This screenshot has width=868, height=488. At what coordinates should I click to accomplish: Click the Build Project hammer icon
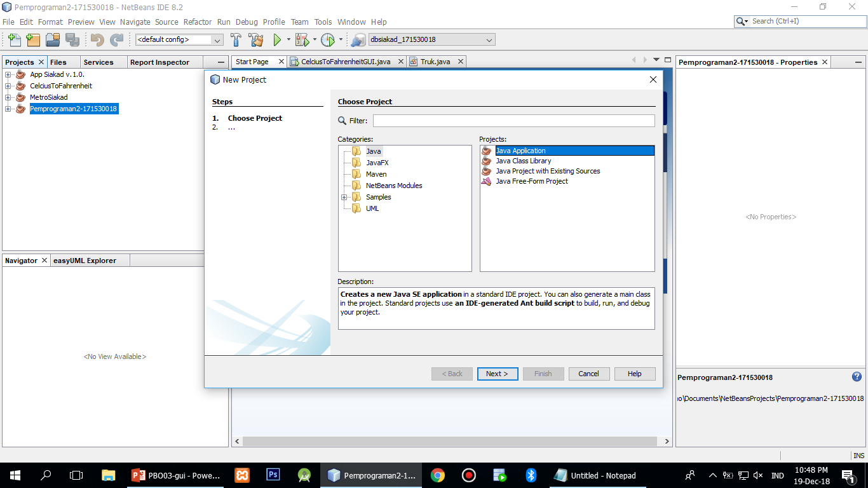click(x=236, y=39)
